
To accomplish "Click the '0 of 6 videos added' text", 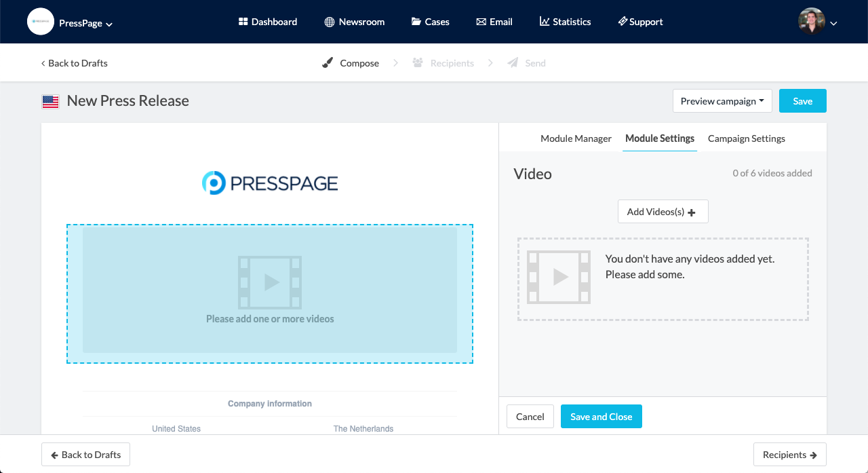I will pos(772,173).
